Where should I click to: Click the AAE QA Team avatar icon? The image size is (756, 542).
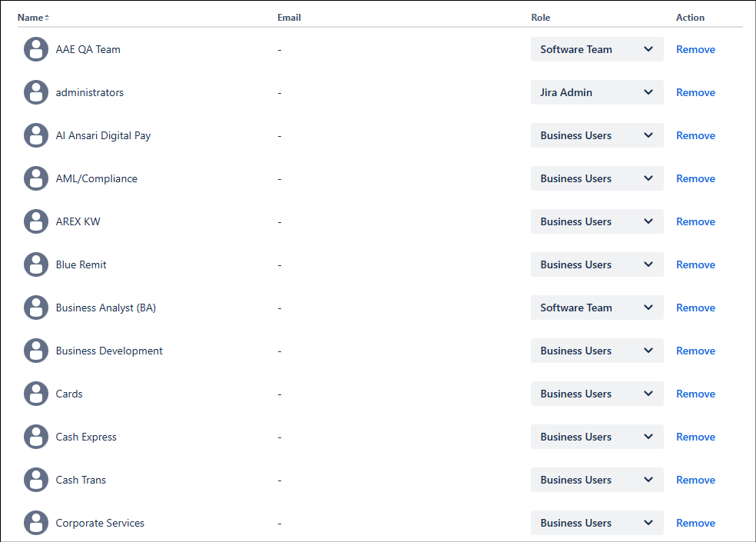point(36,49)
